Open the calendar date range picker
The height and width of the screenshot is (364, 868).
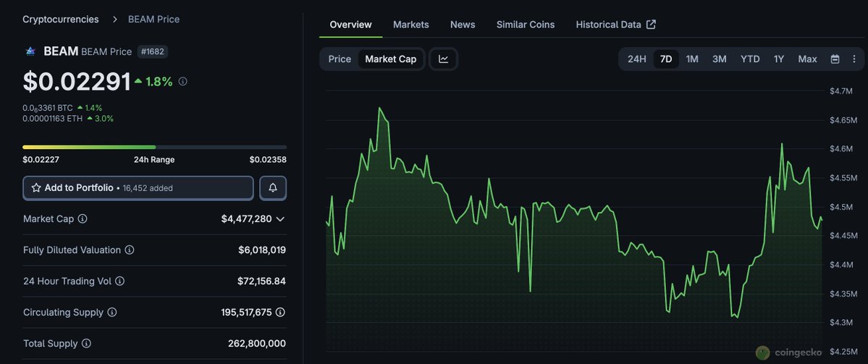tap(835, 59)
